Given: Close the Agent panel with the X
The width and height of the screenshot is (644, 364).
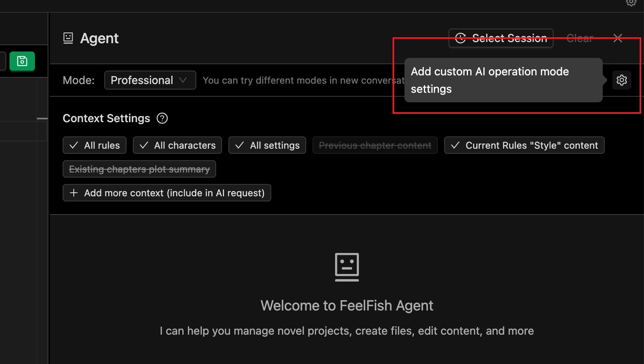Looking at the screenshot, I should [x=617, y=38].
